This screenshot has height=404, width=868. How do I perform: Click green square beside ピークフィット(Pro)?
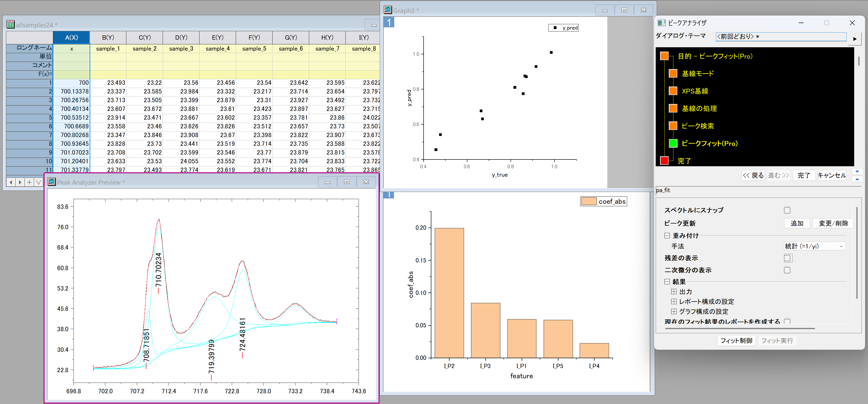coord(673,143)
